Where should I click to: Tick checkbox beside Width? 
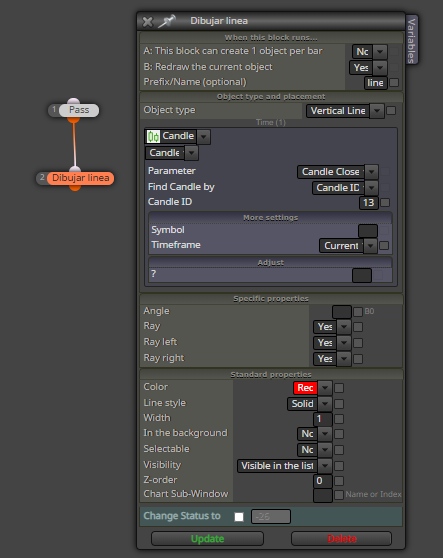(339, 419)
